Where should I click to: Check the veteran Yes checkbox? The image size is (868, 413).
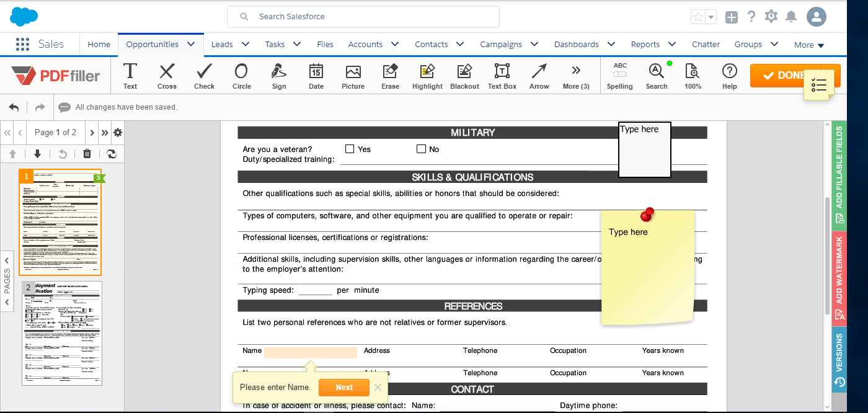(x=350, y=149)
